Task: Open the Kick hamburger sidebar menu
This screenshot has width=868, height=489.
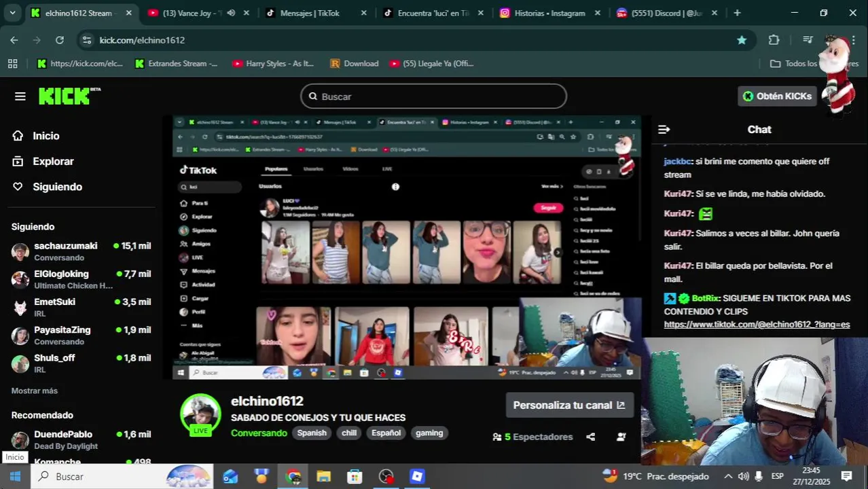Action: coord(20,96)
